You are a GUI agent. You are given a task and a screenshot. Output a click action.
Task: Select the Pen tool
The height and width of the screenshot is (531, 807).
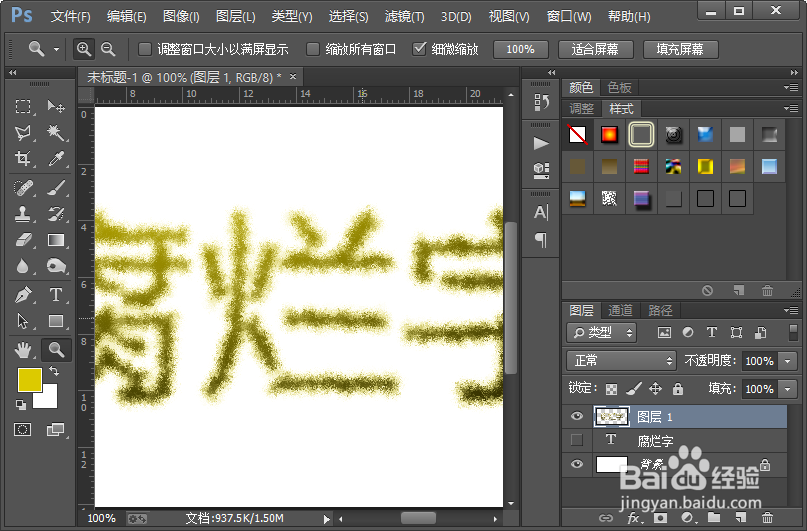pyautogui.click(x=23, y=295)
